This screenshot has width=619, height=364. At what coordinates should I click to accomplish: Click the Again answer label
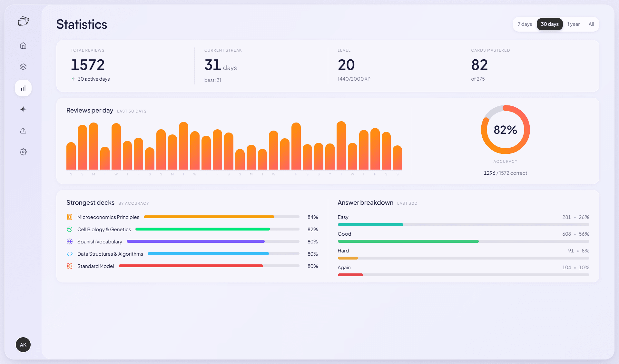tap(344, 267)
